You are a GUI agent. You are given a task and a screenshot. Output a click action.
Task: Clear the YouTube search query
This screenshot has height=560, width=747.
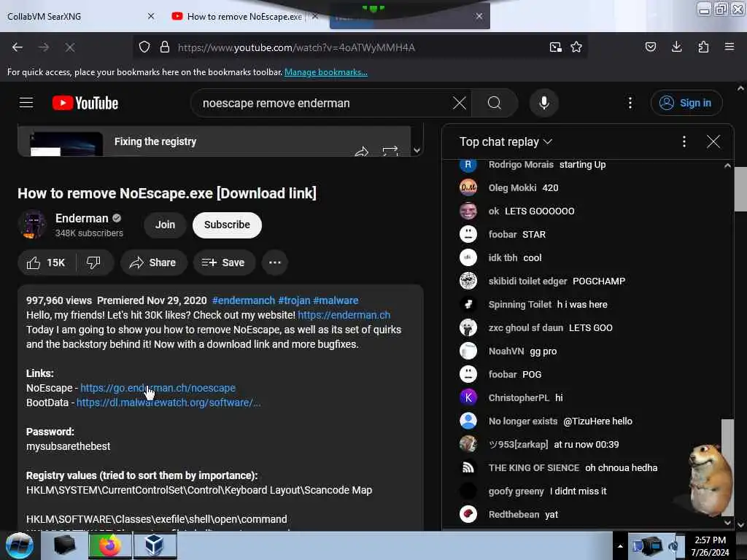(460, 103)
